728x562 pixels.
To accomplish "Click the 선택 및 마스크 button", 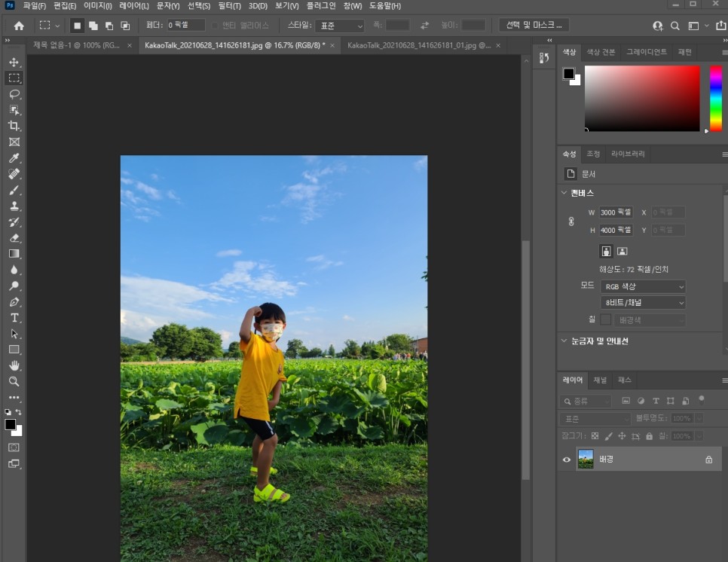I will click(x=534, y=25).
